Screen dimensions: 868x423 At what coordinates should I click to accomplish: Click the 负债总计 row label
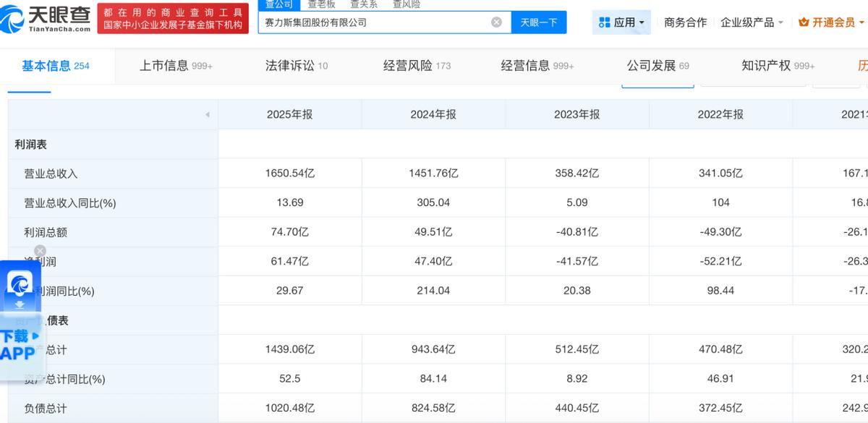point(46,409)
